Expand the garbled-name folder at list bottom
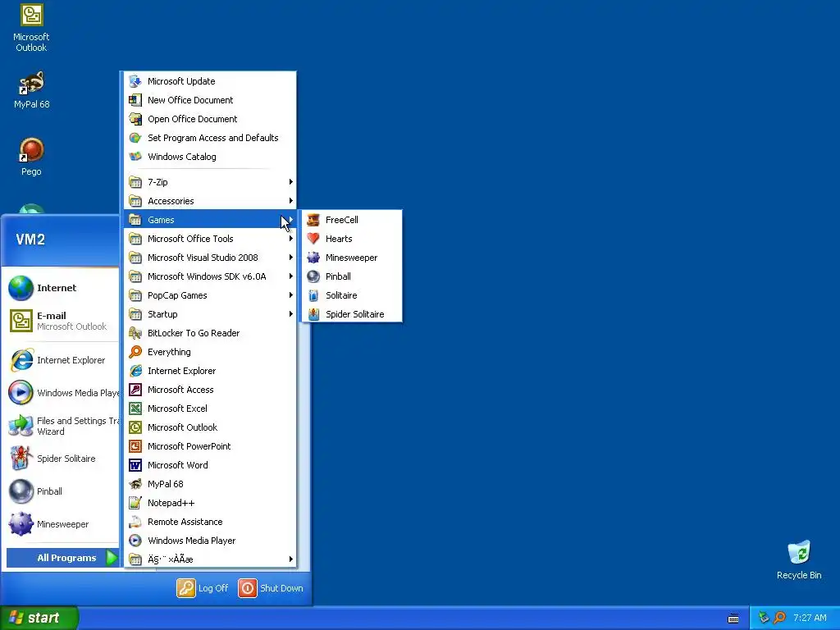The width and height of the screenshot is (840, 630). click(210, 559)
